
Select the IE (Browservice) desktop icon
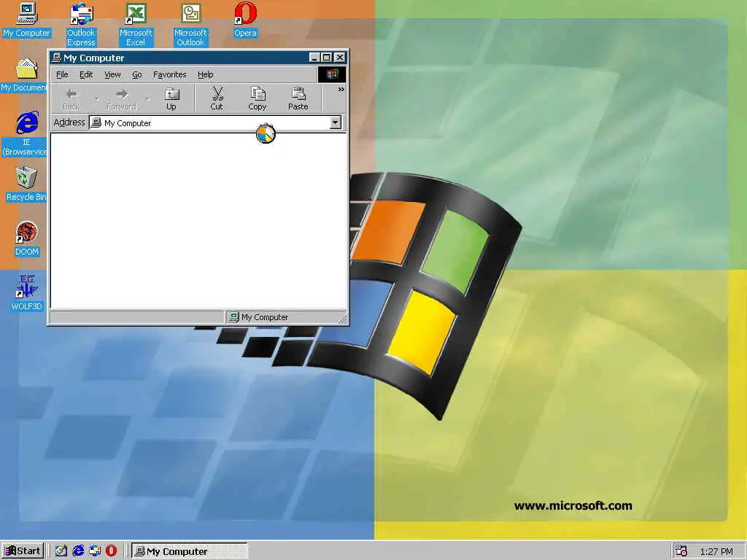pos(26,133)
